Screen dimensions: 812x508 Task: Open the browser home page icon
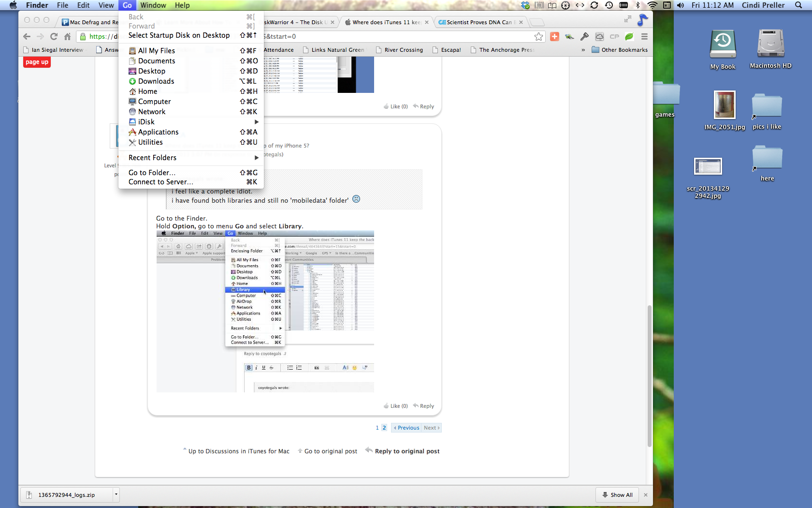[68, 36]
